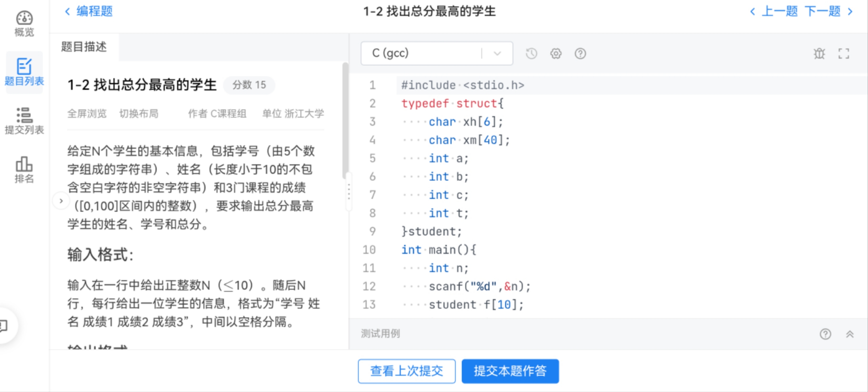Click test case help question icon
868x392 pixels.
[825, 334]
